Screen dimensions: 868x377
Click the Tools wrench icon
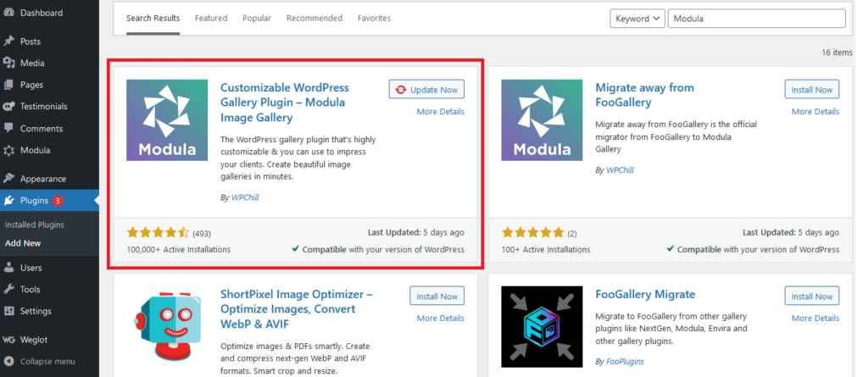tap(8, 290)
